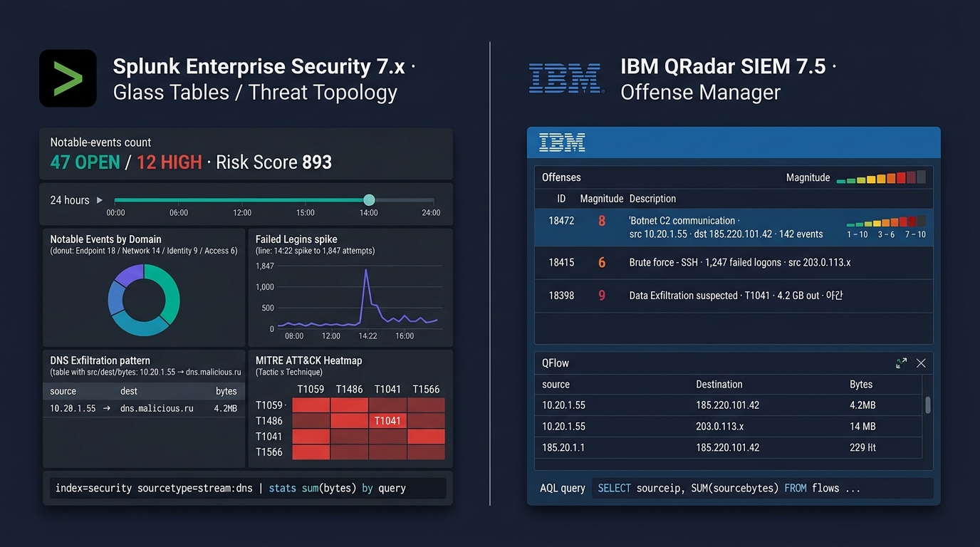Screen dimensions: 980x547
Task: Select offense 18398 Data Exfiltration suspected
Action: pos(734,296)
